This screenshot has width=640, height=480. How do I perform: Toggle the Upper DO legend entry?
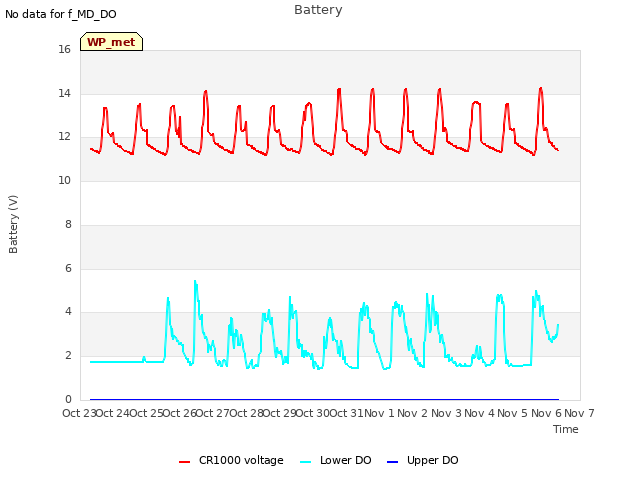(422, 460)
